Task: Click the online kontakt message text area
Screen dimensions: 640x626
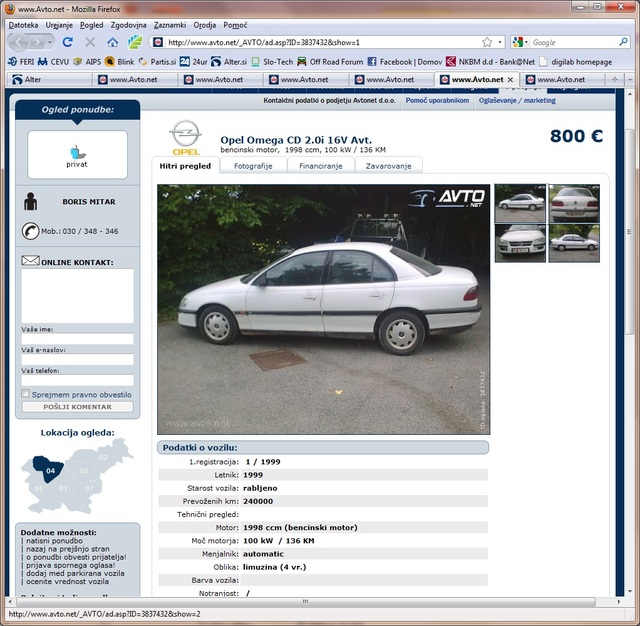Action: (x=78, y=296)
